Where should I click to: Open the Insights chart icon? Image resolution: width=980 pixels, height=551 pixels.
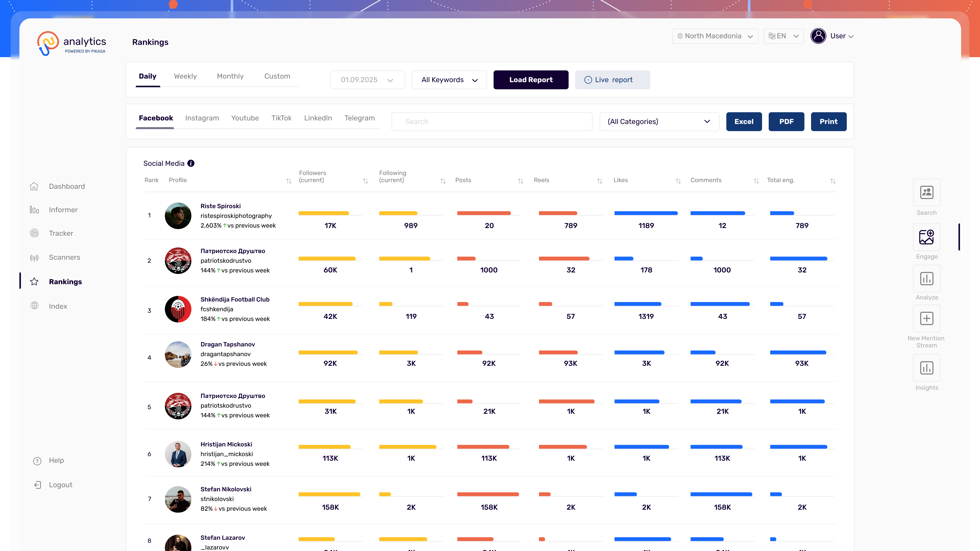pyautogui.click(x=927, y=368)
